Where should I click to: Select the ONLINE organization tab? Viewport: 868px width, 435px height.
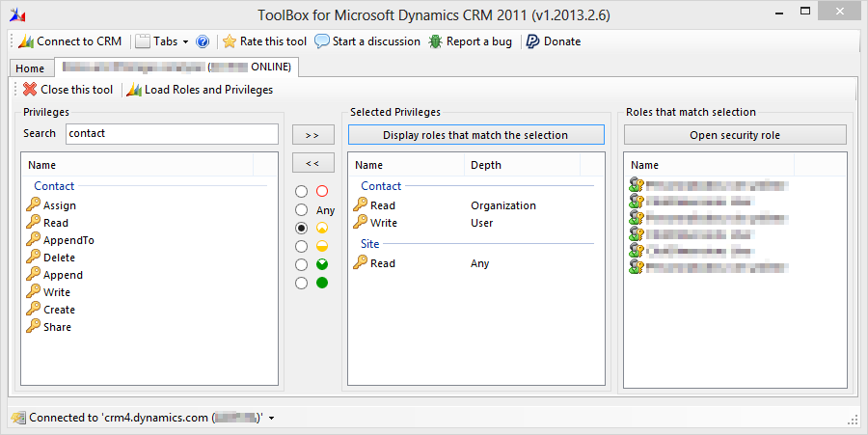(176, 67)
